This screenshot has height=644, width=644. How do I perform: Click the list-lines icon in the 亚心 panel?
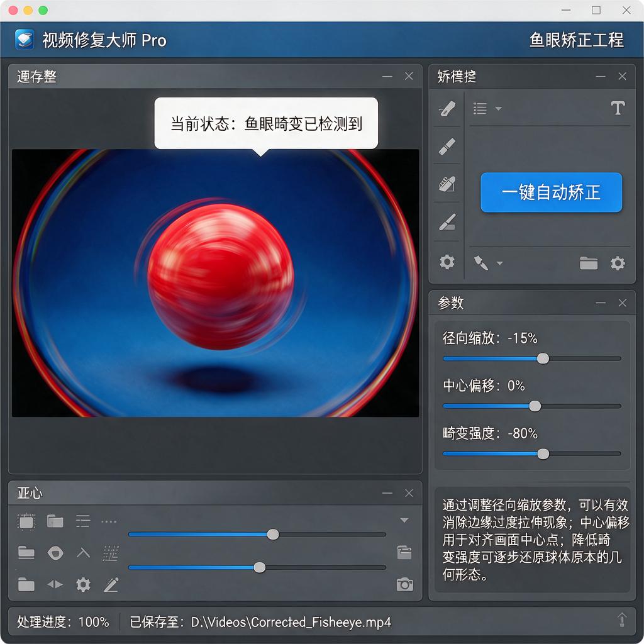(83, 521)
